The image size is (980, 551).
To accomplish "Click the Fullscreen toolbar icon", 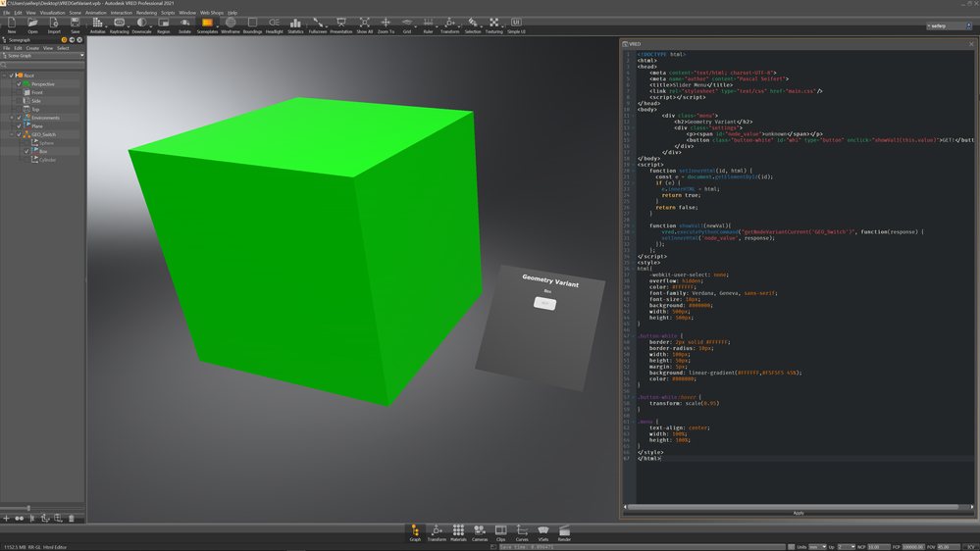I will tap(318, 24).
